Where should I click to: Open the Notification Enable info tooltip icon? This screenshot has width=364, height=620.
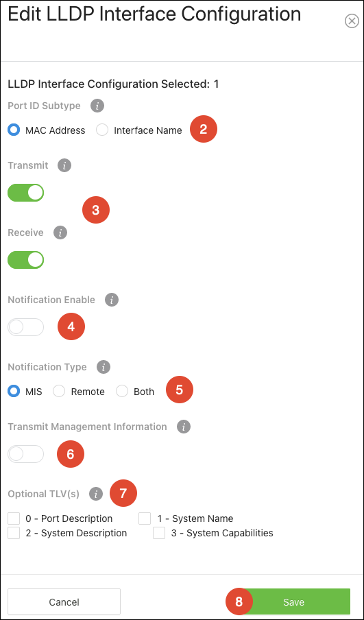coord(112,300)
